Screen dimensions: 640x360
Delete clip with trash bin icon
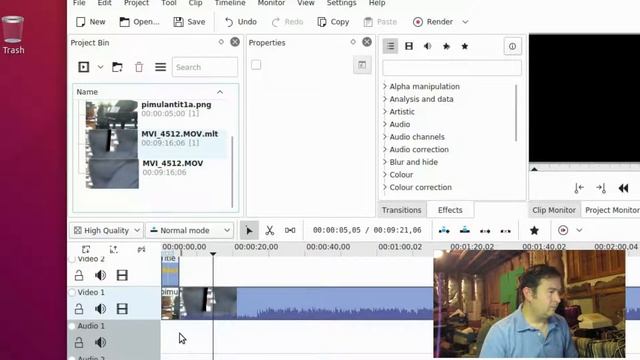click(139, 67)
